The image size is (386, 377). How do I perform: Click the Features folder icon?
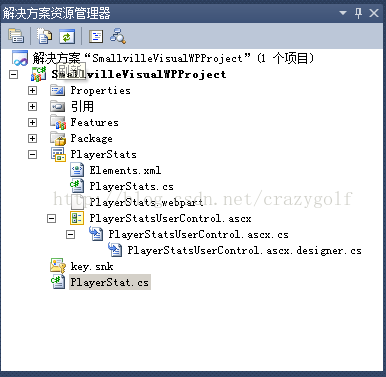tap(58, 122)
